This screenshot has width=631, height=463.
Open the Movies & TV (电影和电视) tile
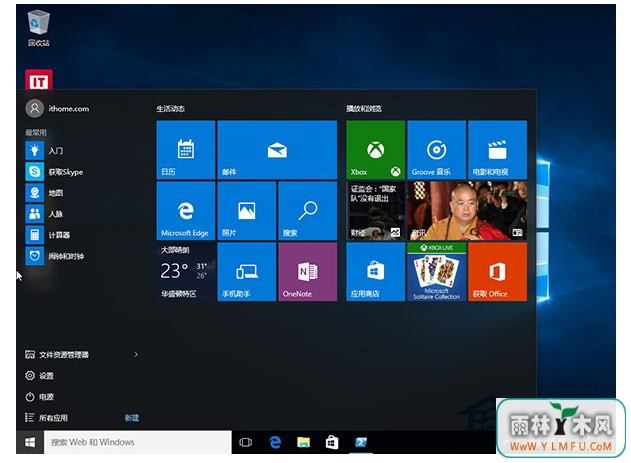pos(497,150)
